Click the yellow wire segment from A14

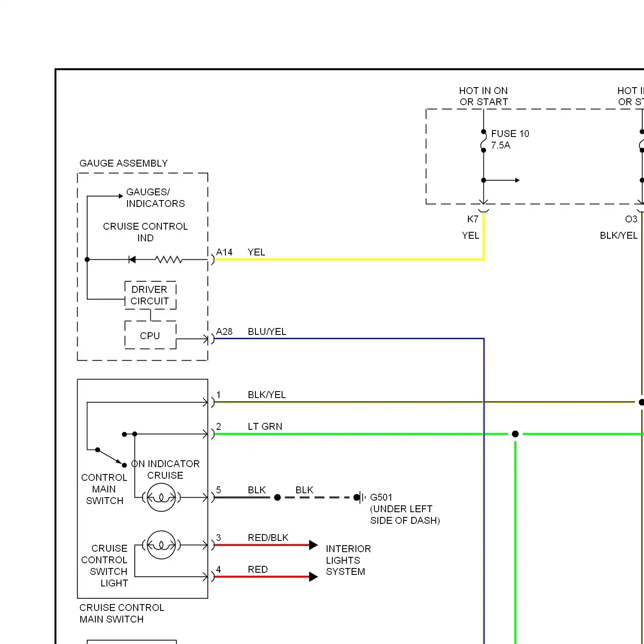[349, 259]
